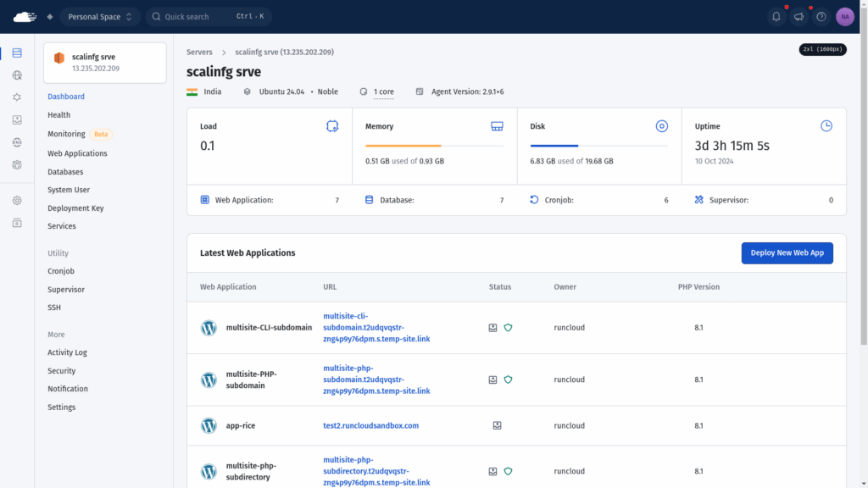Click the scalinfg srve server card
The width and height of the screenshot is (868, 488).
[104, 63]
